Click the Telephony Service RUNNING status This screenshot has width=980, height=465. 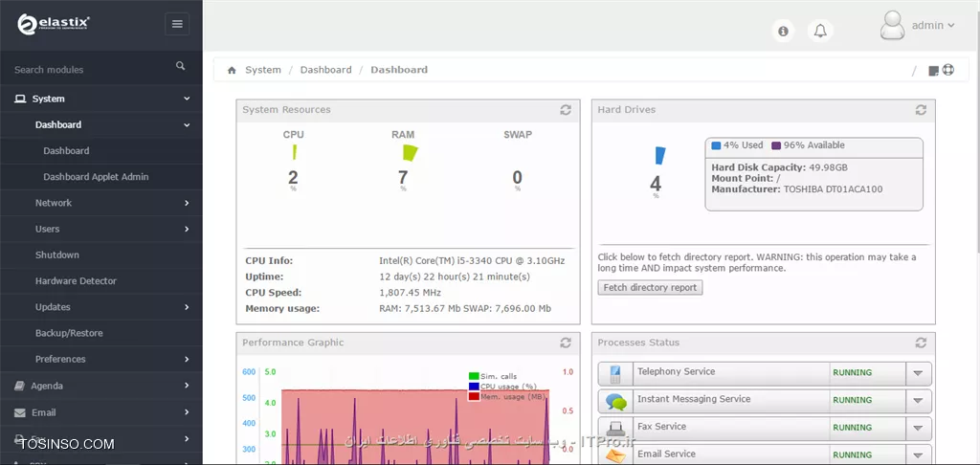[852, 372]
